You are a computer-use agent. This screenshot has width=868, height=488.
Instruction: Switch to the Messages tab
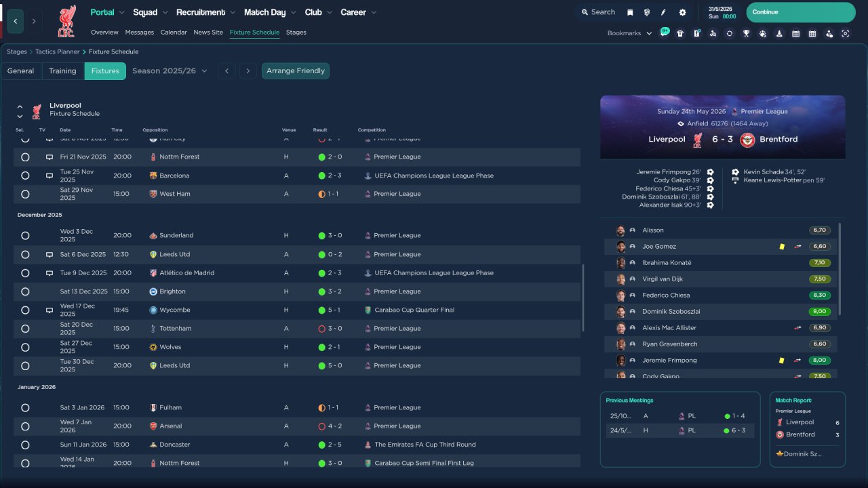click(x=140, y=33)
